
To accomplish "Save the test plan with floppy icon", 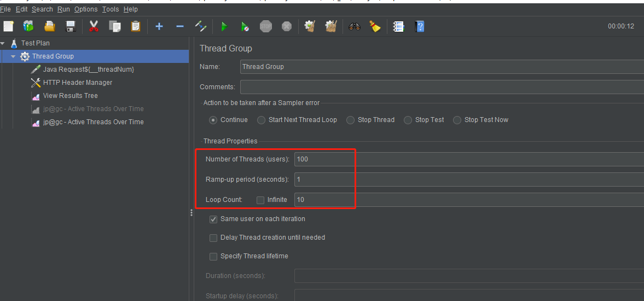I will click(71, 27).
